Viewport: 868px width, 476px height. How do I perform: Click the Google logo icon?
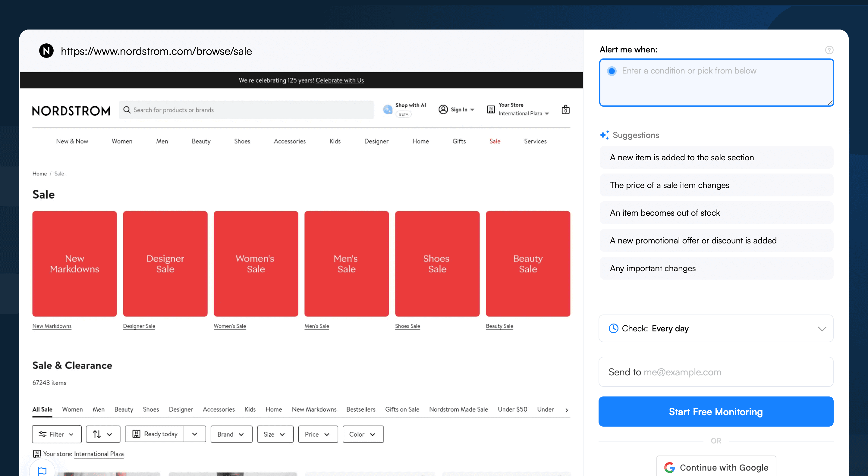coord(669,467)
